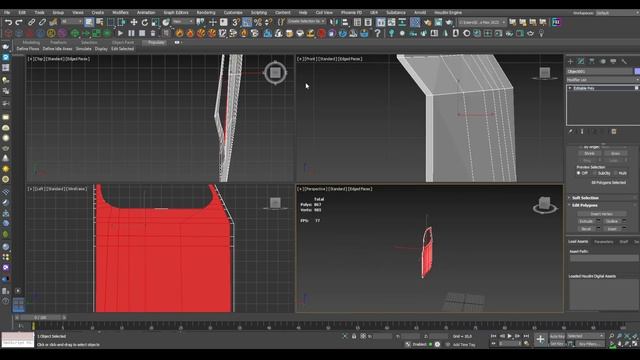Open the Modifiers menu
640x360 pixels.
click(x=120, y=13)
